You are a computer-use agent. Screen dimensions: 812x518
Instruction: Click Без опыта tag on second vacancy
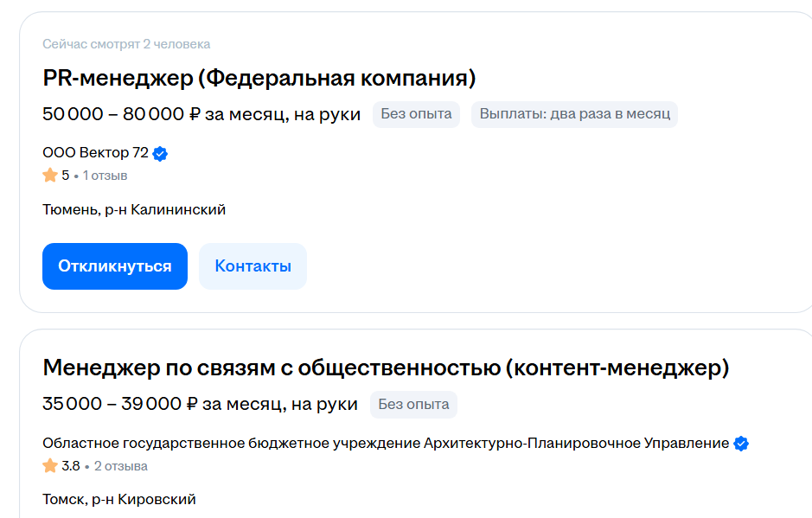click(413, 405)
